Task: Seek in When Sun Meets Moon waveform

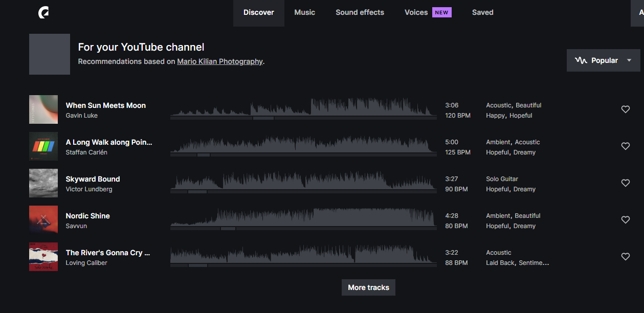Action: pyautogui.click(x=303, y=108)
